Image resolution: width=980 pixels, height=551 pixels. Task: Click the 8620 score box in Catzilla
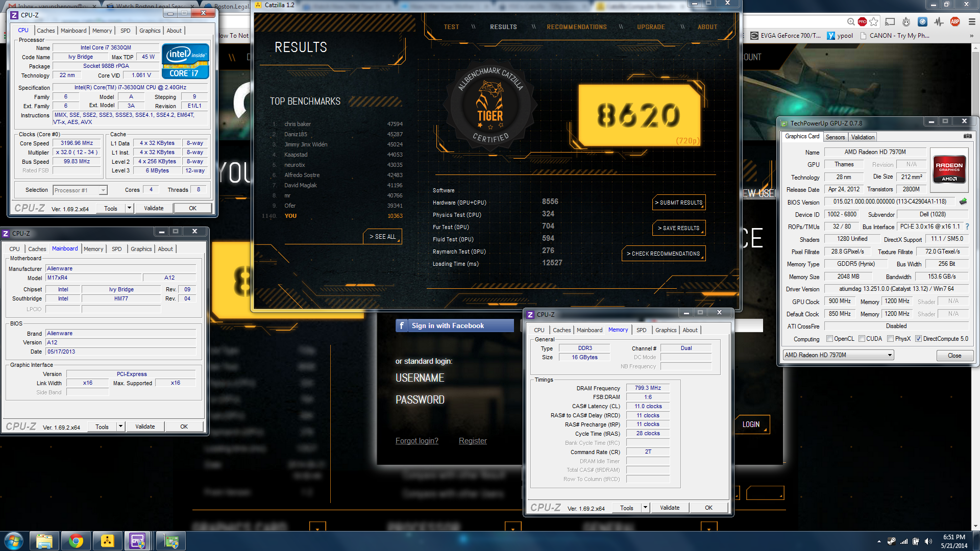[x=640, y=115]
